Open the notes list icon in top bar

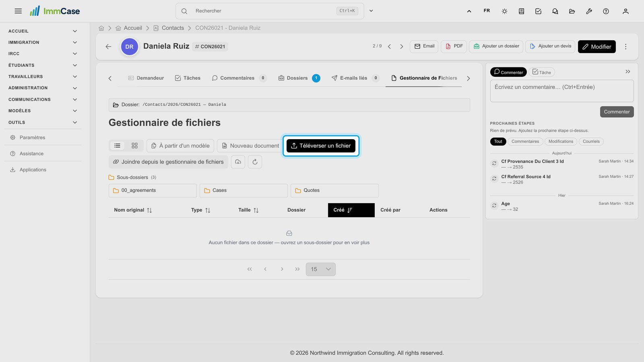coord(521,11)
